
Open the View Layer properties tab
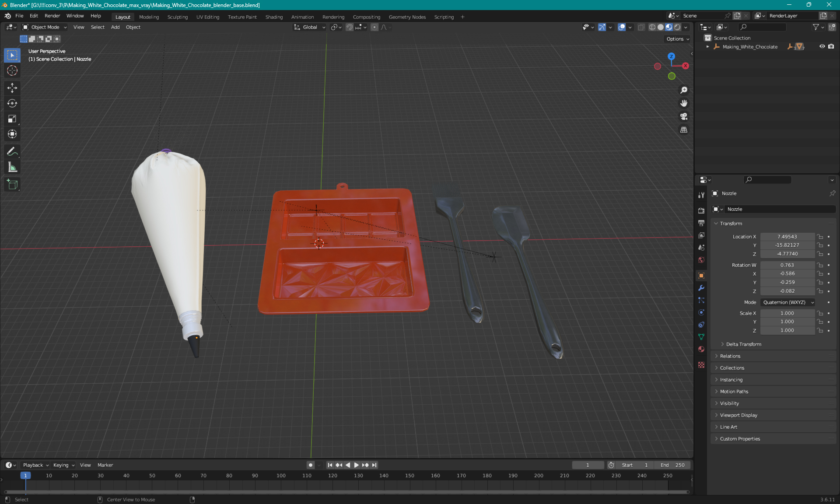point(701,235)
